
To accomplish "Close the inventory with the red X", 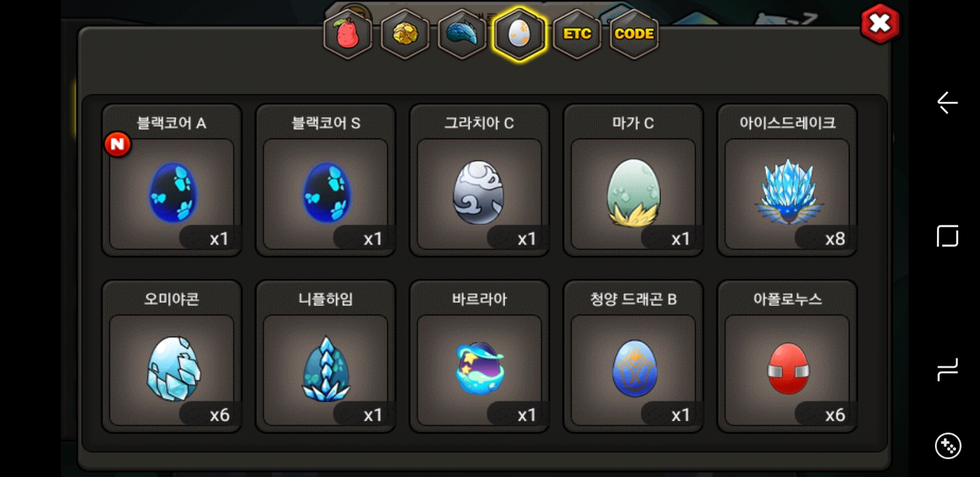I will pyautogui.click(x=880, y=24).
